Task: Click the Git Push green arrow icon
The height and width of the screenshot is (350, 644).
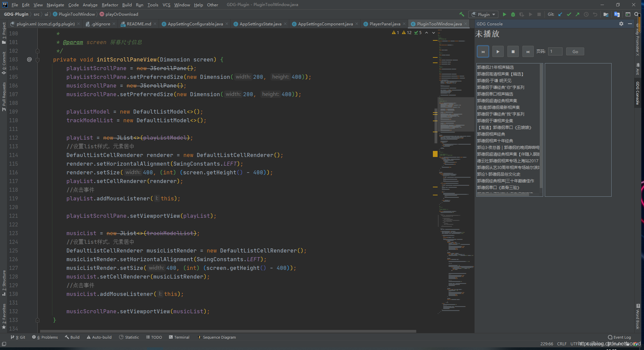Action: pyautogui.click(x=578, y=14)
